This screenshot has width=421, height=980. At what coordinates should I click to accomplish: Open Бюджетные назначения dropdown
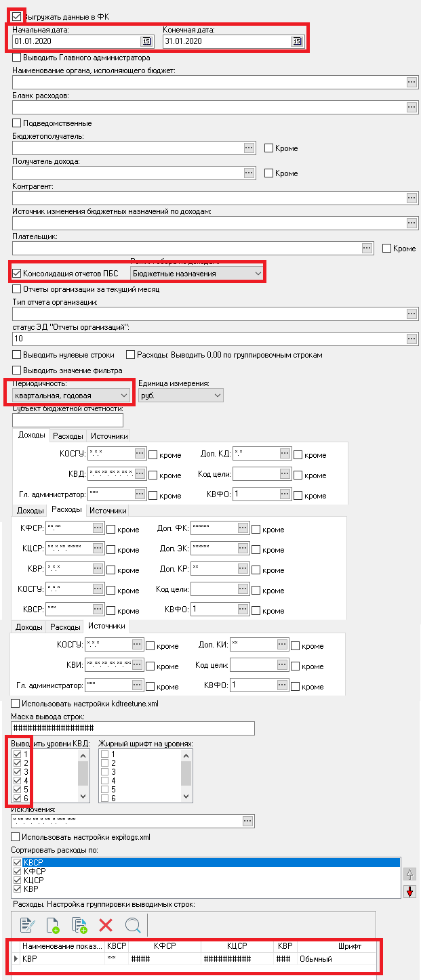(197, 273)
